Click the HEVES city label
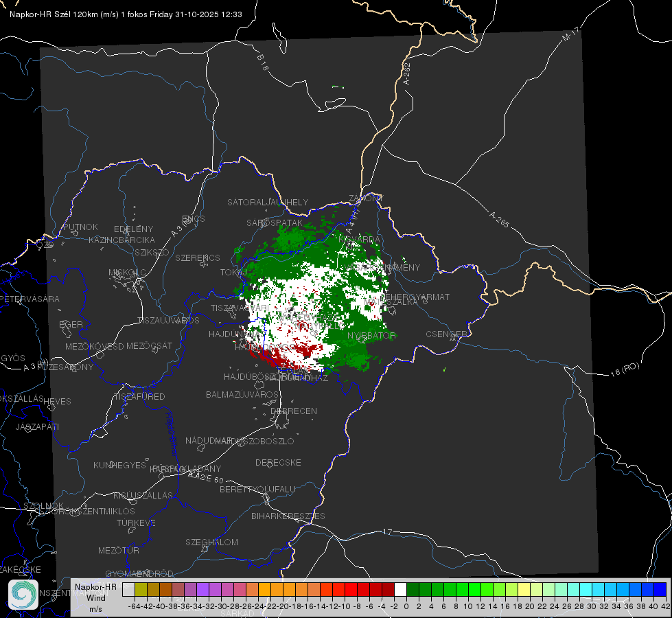Screen dimensions: 672x618 coord(57,402)
